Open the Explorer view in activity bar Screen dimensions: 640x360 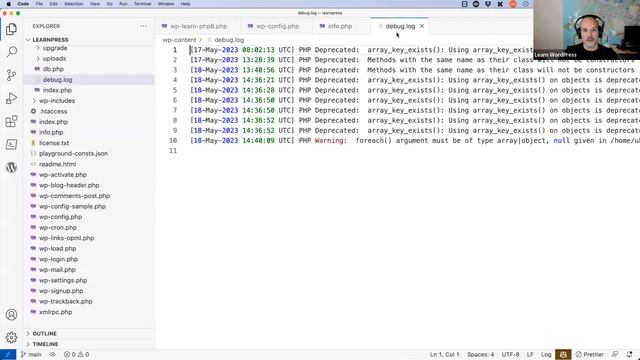[x=11, y=29]
